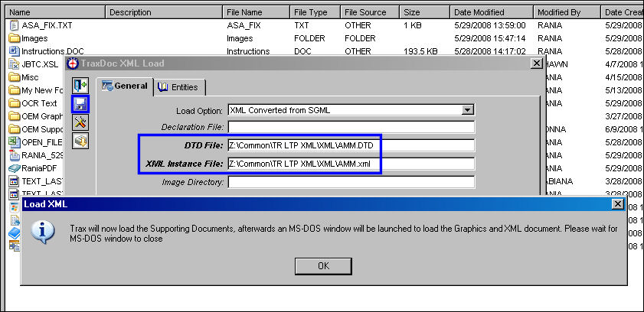Select the JBTC.XSL file icon
This screenshot has width=644, height=312.
pos(15,64)
